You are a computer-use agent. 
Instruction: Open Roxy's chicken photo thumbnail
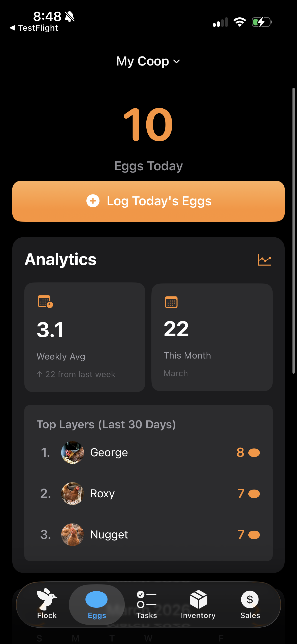point(73,494)
